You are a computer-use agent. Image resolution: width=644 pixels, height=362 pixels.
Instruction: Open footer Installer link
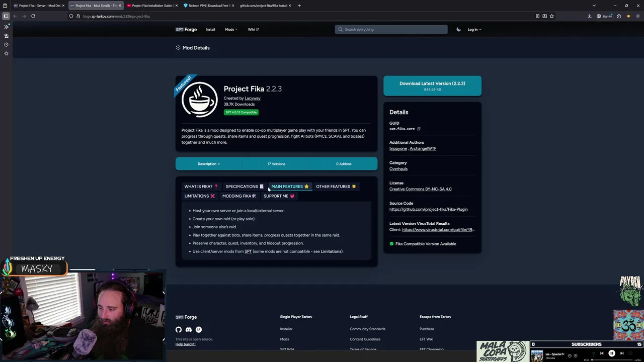286,329
